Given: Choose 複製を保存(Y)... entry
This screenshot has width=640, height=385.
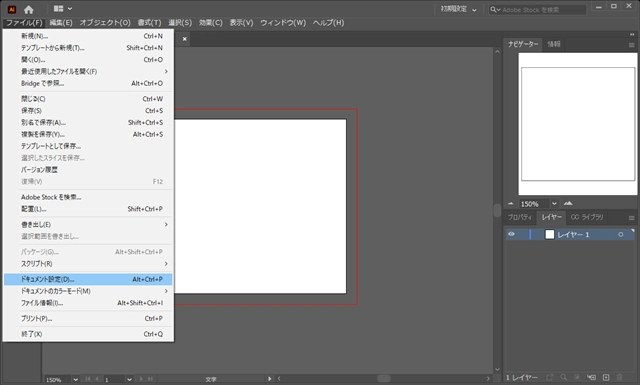Looking at the screenshot, I should coord(88,134).
